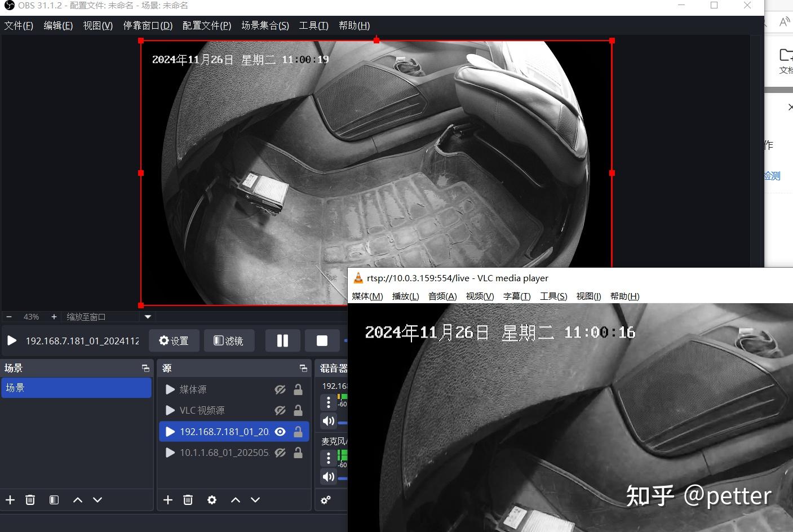Add a new scene with the plus icon
Viewport: 793px width, 532px height.
click(10, 500)
